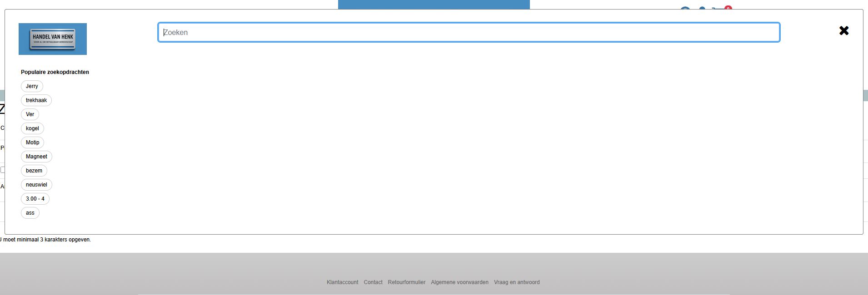
Task: Open the Retourformulier link
Action: coord(406,282)
